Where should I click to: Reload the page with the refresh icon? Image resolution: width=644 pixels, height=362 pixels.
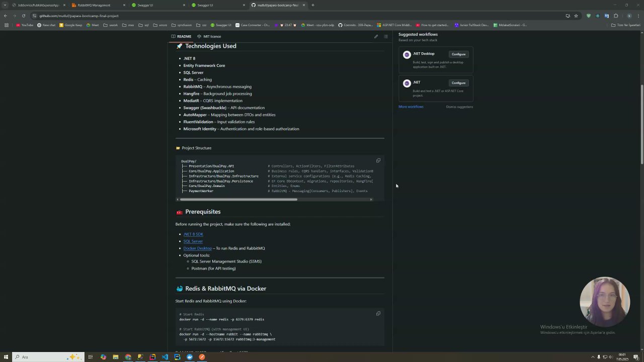[23, 16]
